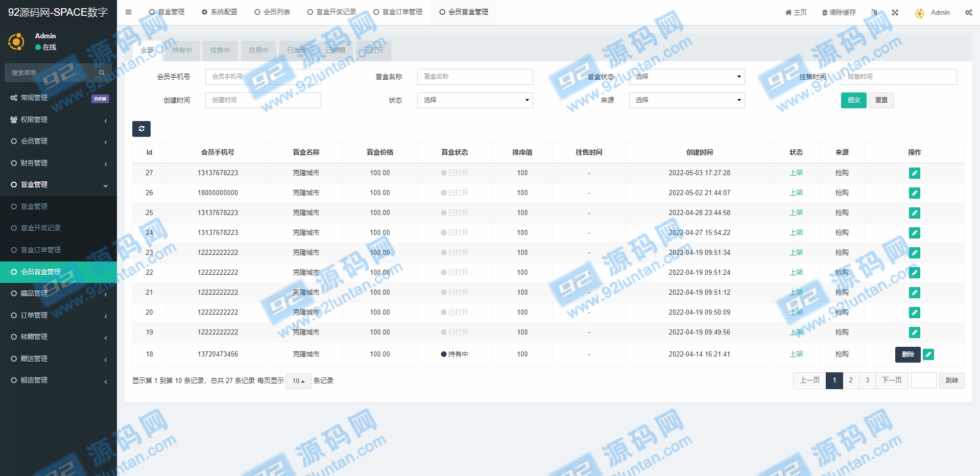Switch to the 交易中 filter tab
980x476 pixels.
point(258,50)
